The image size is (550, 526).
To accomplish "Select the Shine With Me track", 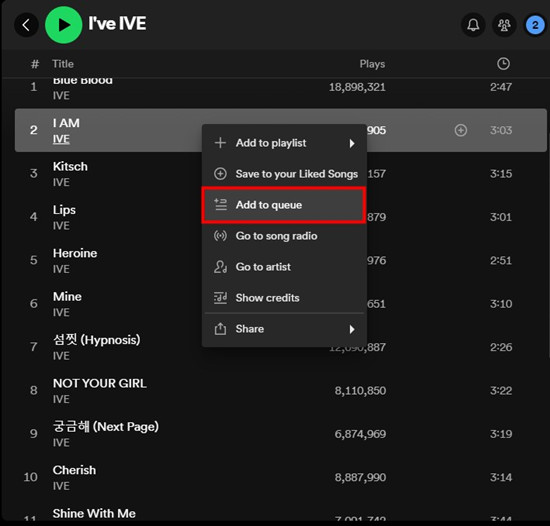I will click(x=94, y=513).
